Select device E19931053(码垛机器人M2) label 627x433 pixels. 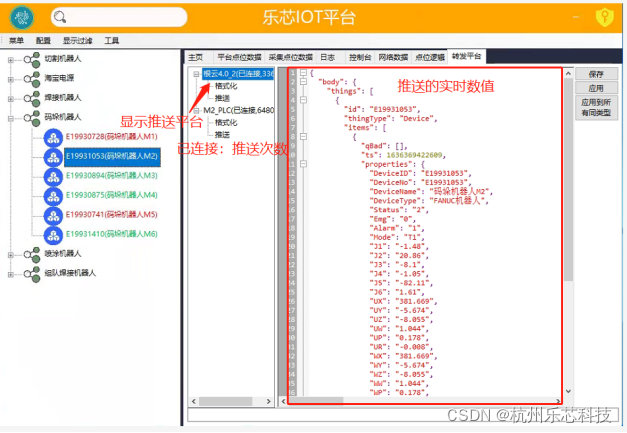[x=112, y=157]
